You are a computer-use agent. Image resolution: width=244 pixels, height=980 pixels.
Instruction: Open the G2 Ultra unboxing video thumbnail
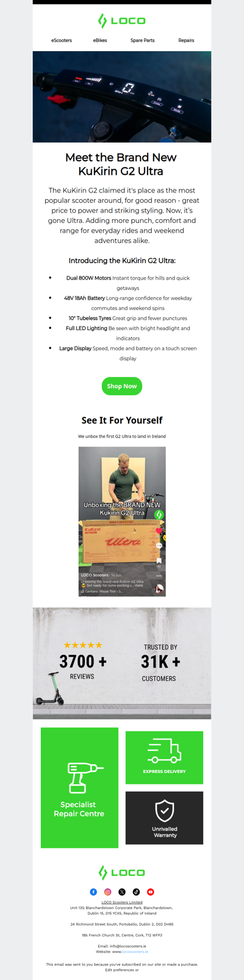pyautogui.click(x=122, y=521)
